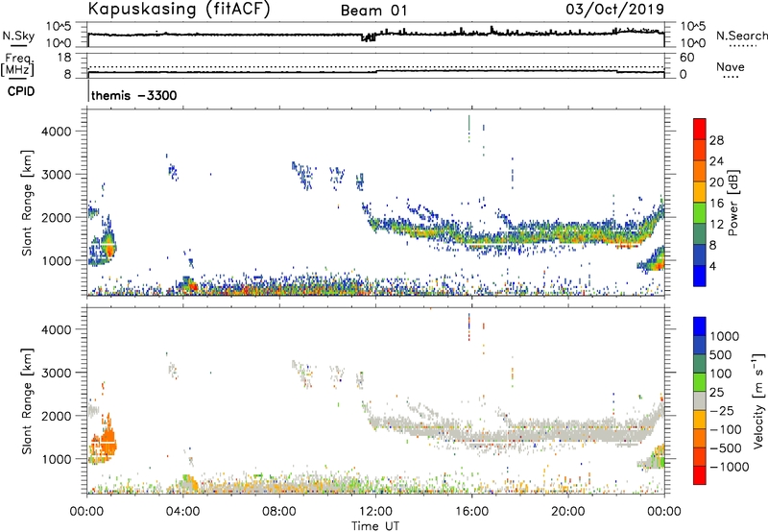Click the 'Beam 01' label

[x=374, y=11]
